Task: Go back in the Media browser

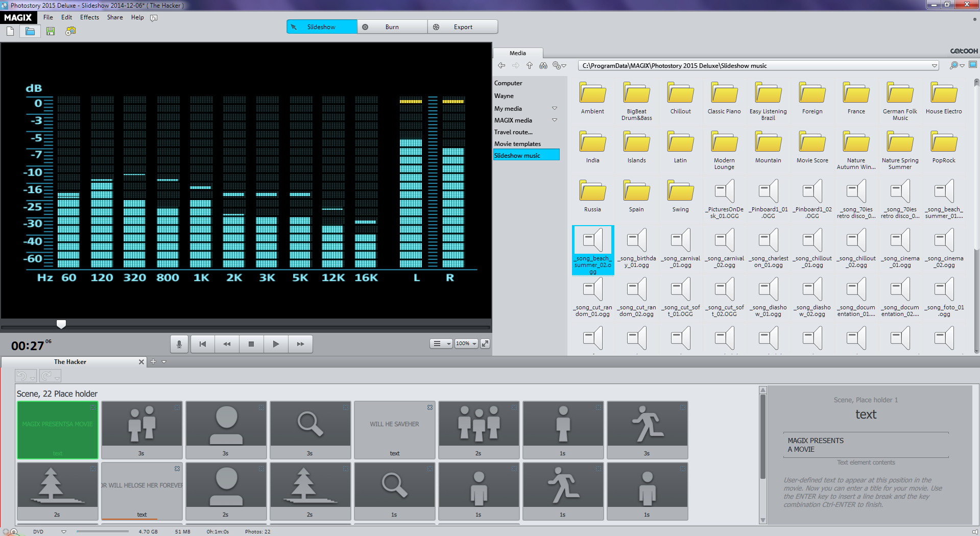Action: tap(501, 65)
